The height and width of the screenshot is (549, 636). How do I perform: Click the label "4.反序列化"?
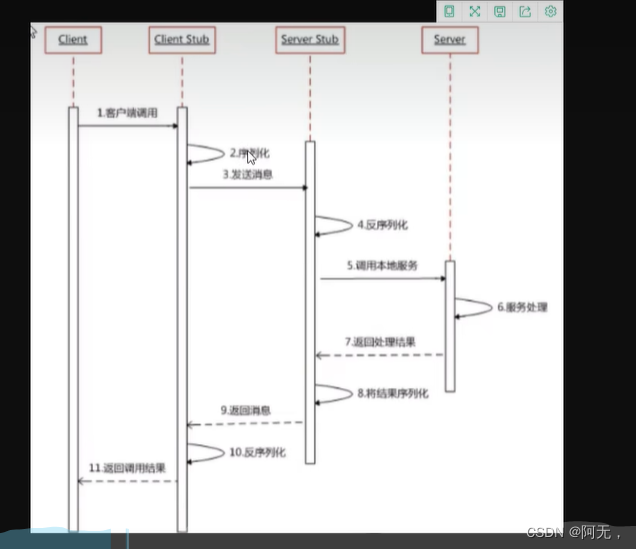pos(382,225)
